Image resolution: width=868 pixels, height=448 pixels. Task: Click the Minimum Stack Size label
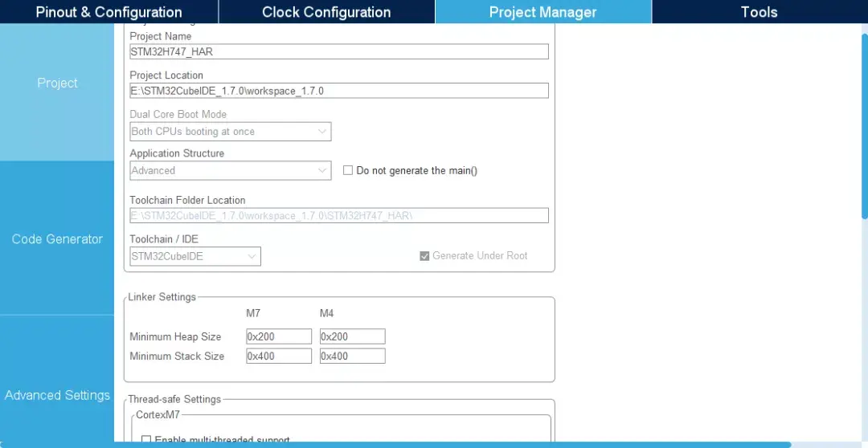click(177, 356)
